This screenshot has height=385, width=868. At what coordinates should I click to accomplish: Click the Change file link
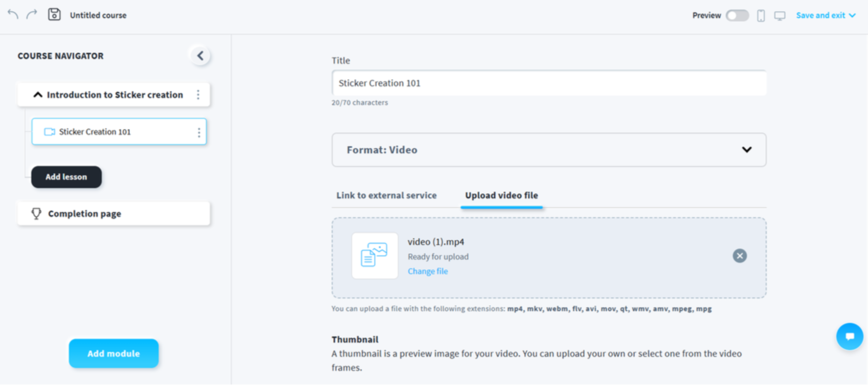pyautogui.click(x=428, y=271)
